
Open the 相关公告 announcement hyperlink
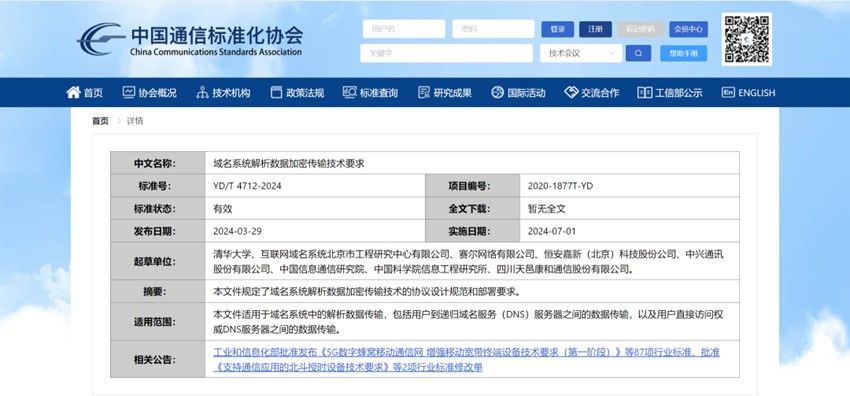tap(466, 360)
